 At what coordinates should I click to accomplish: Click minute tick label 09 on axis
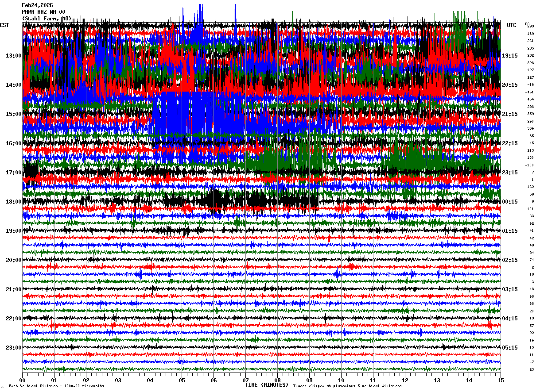click(309, 380)
